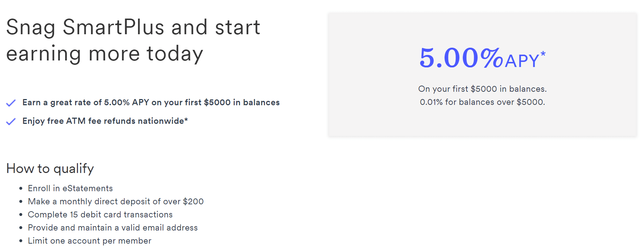Click the asterisk after 'refunds nationwide'
Screen dimensions: 644x248
(x=186, y=119)
